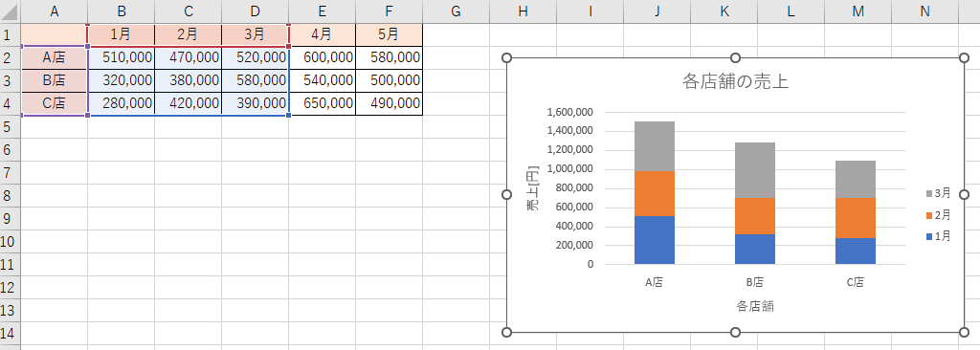The image size is (980, 350).
Task: Select the orange 2月 legend entry
Action: tap(938, 215)
